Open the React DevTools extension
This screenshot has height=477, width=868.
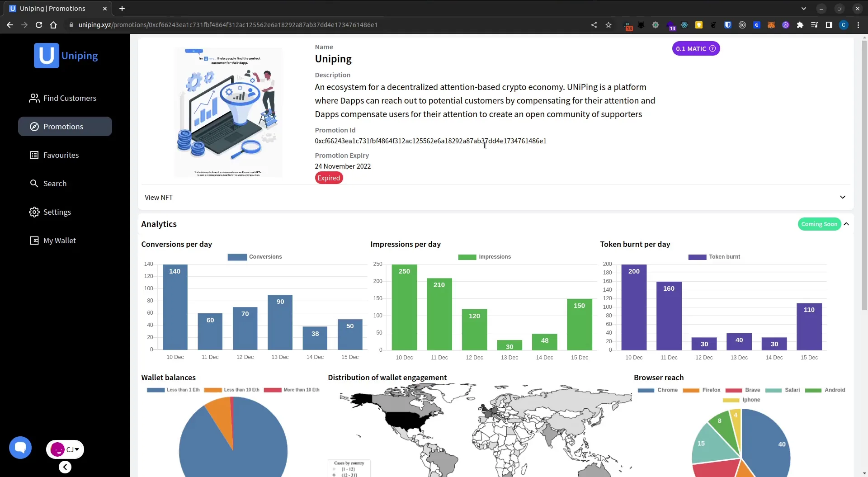[x=684, y=25]
